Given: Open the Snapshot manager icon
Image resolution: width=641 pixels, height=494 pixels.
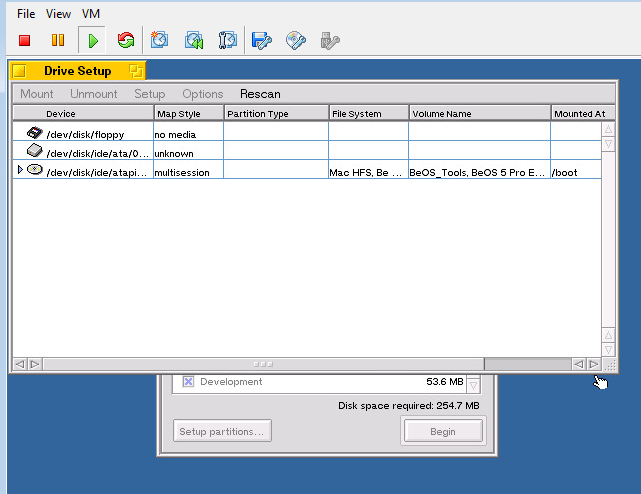Looking at the screenshot, I should tap(228, 41).
